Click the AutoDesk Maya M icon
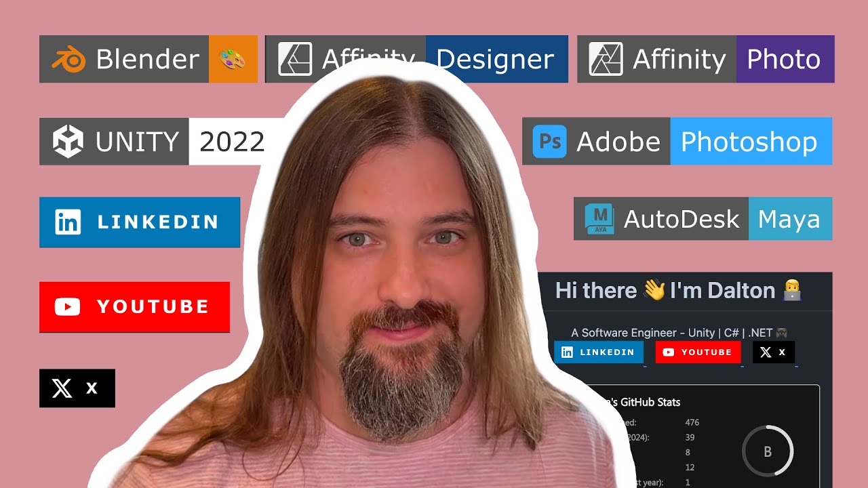 [599, 218]
